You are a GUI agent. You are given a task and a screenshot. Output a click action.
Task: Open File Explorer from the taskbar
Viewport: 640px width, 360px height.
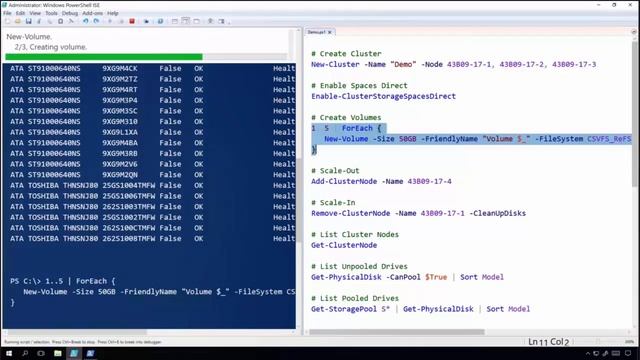58,353
